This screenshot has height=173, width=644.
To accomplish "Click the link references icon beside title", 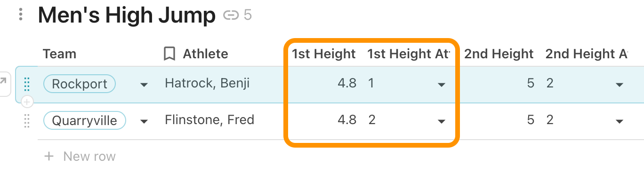I will point(231,16).
